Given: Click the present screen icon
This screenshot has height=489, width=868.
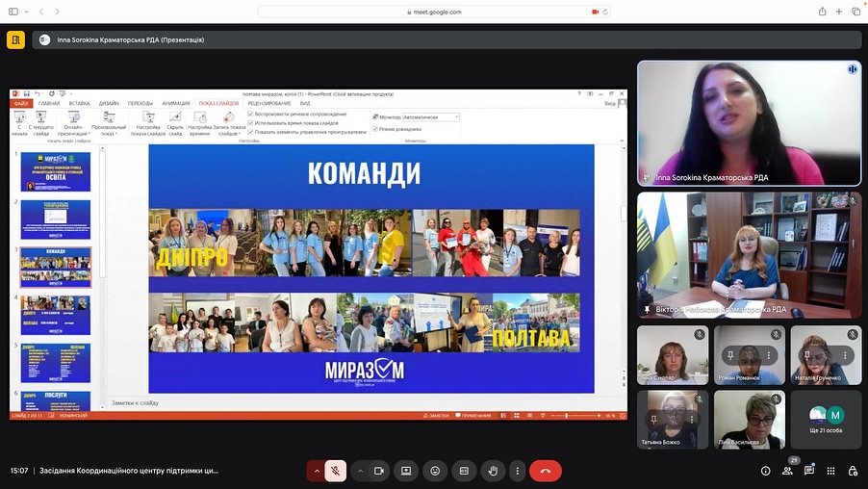Looking at the screenshot, I should [406, 471].
